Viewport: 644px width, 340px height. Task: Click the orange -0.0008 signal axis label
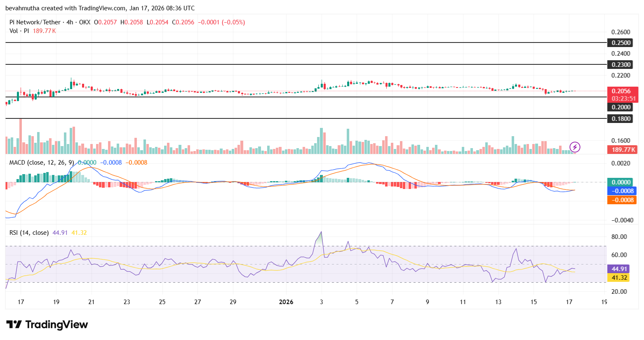click(x=622, y=200)
